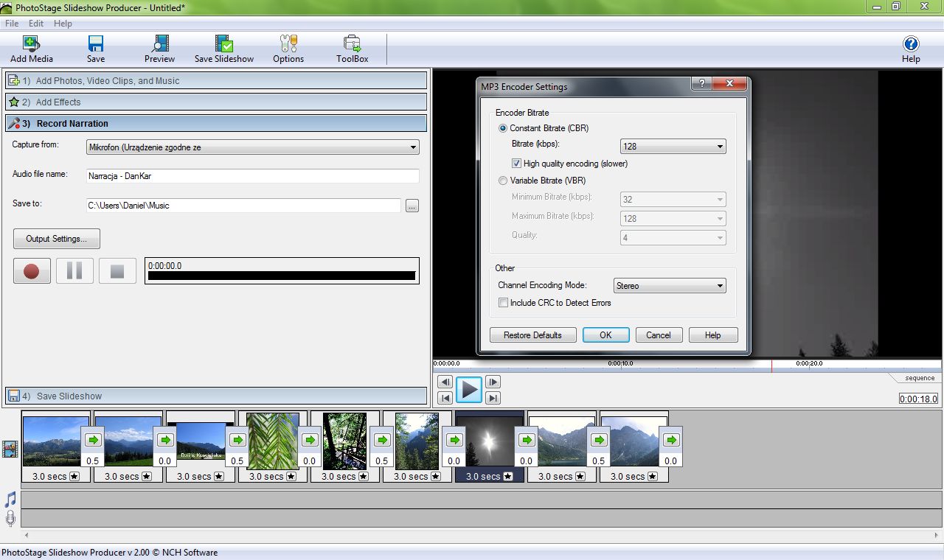Expand the Capture from device dropdown

pos(252,147)
